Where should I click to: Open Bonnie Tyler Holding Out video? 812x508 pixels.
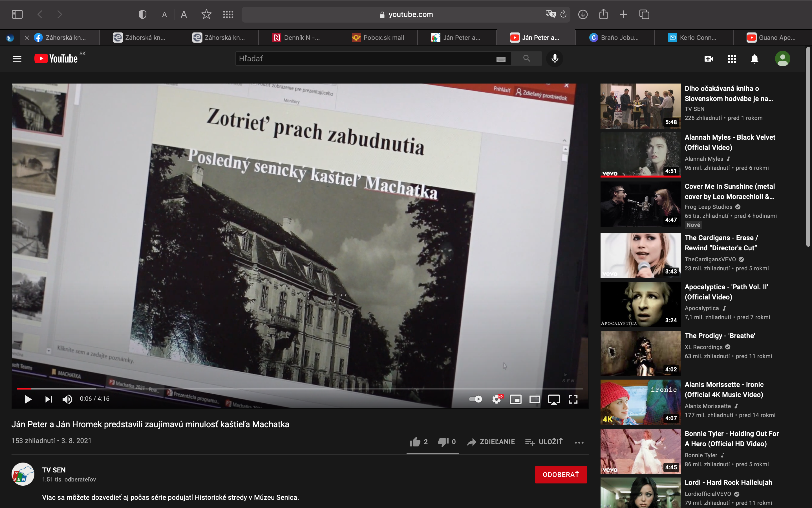pos(731,439)
